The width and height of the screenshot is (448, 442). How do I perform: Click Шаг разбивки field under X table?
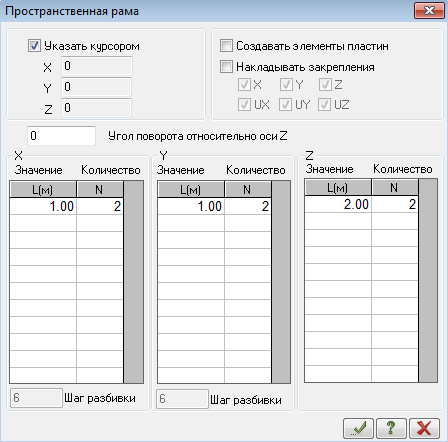click(36, 398)
